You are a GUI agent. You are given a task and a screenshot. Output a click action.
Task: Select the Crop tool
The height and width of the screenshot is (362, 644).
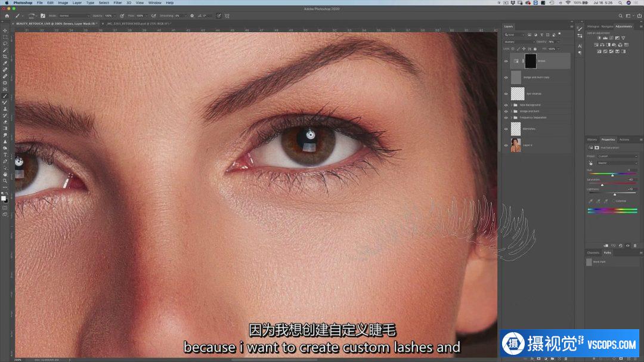pyautogui.click(x=5, y=57)
